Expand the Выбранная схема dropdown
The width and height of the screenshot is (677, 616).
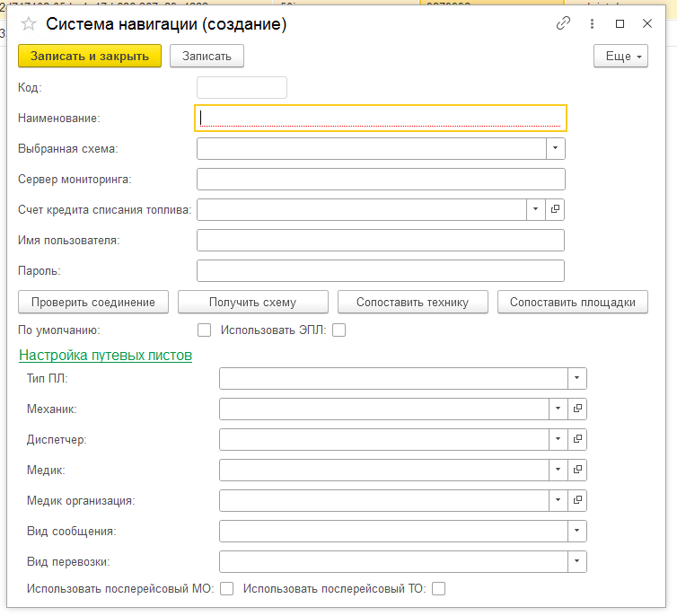pos(556,148)
